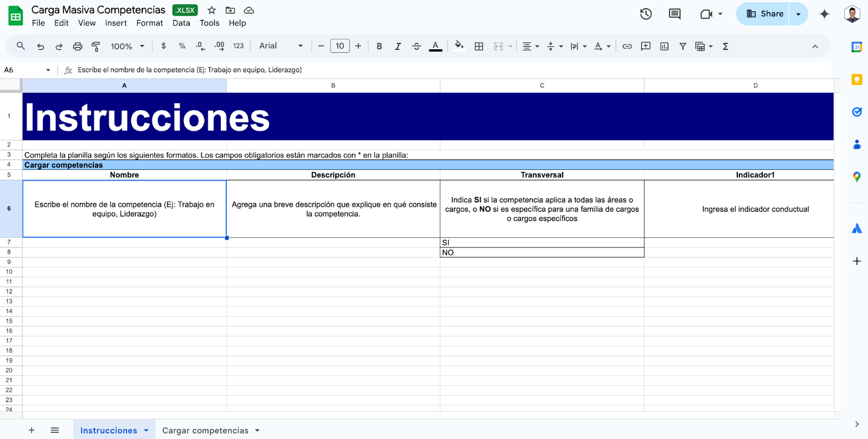This screenshot has width=868, height=439.
Task: Open the Share options dropdown arrow
Action: tap(798, 14)
